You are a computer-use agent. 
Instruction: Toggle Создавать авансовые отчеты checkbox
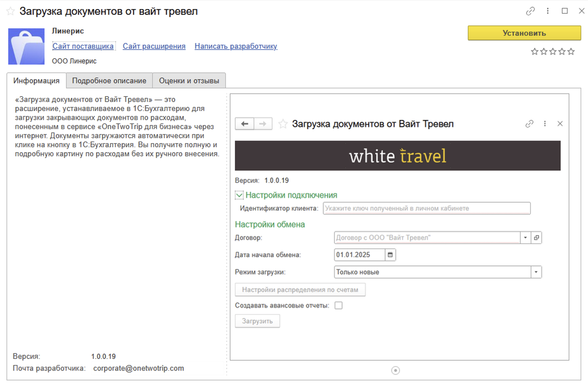[x=338, y=306]
